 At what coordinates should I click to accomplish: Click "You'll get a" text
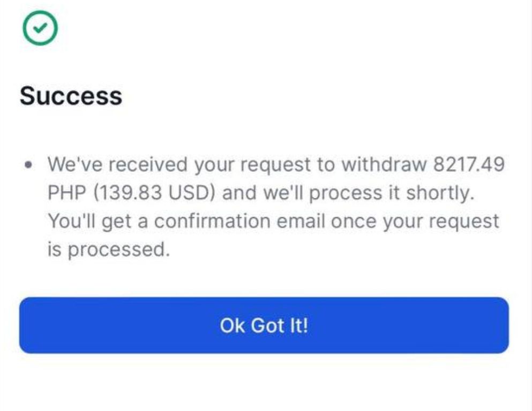98,222
